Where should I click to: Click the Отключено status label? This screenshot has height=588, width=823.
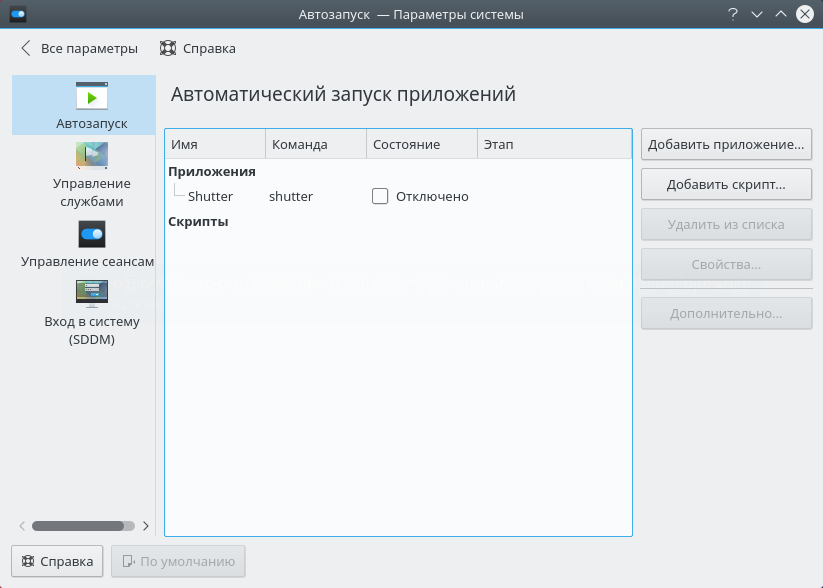click(432, 196)
